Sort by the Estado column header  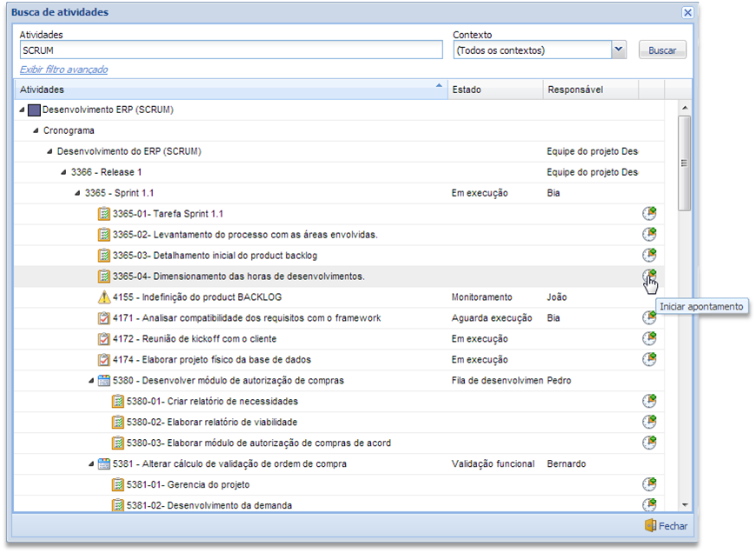click(x=495, y=90)
